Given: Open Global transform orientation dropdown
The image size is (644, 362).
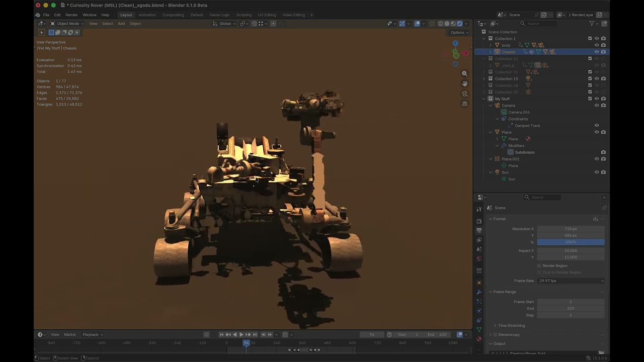Looking at the screenshot, I should [x=224, y=24].
